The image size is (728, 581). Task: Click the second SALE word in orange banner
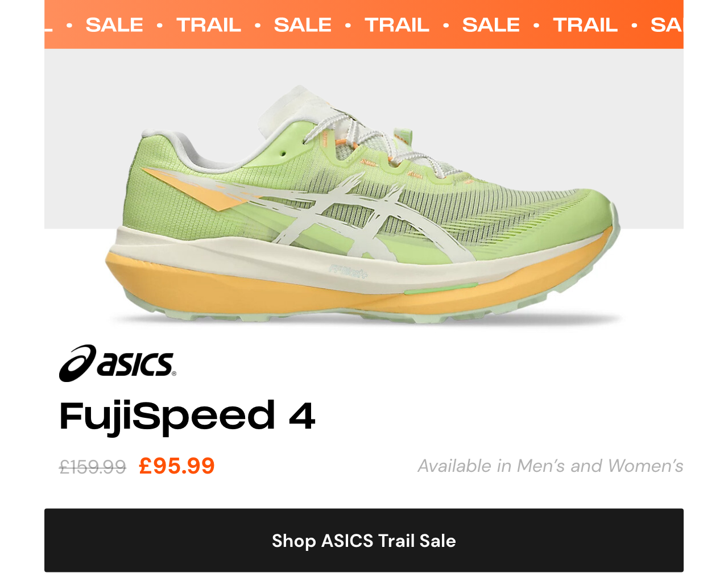point(303,25)
